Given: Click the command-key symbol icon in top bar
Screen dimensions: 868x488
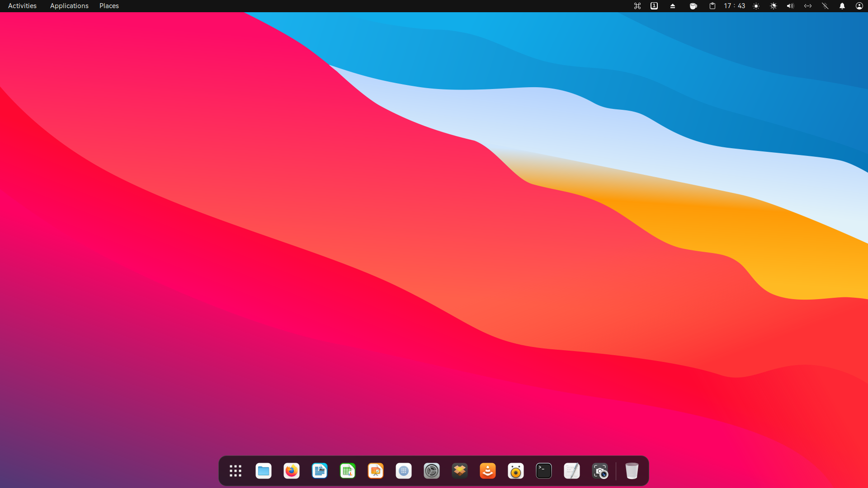Looking at the screenshot, I should click(x=637, y=6).
